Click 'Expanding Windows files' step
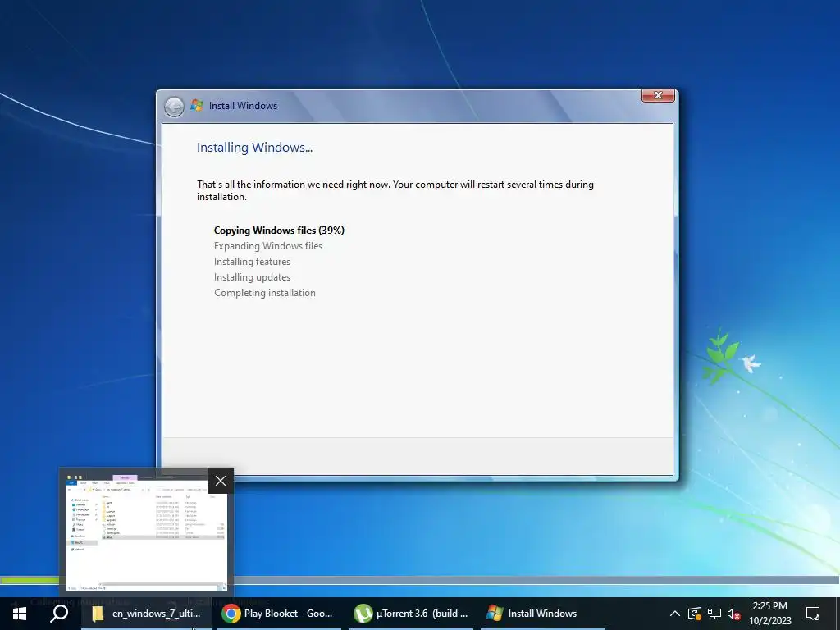Screen dimensions: 840x630 [x=268, y=246]
